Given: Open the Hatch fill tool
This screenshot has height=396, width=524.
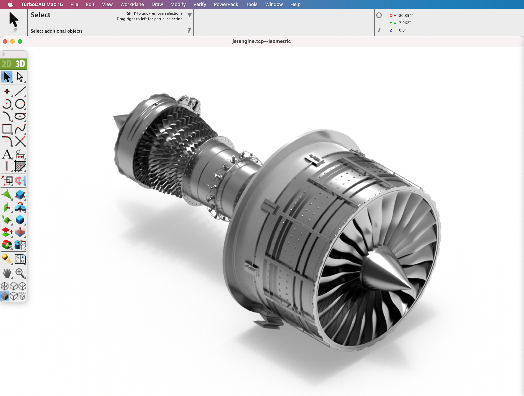Looking at the screenshot, I should 20,166.
